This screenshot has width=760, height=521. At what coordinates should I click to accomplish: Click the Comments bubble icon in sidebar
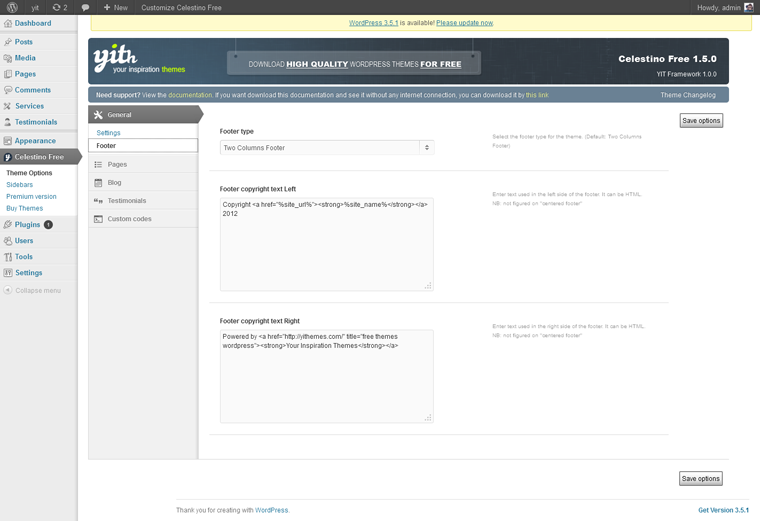point(8,90)
